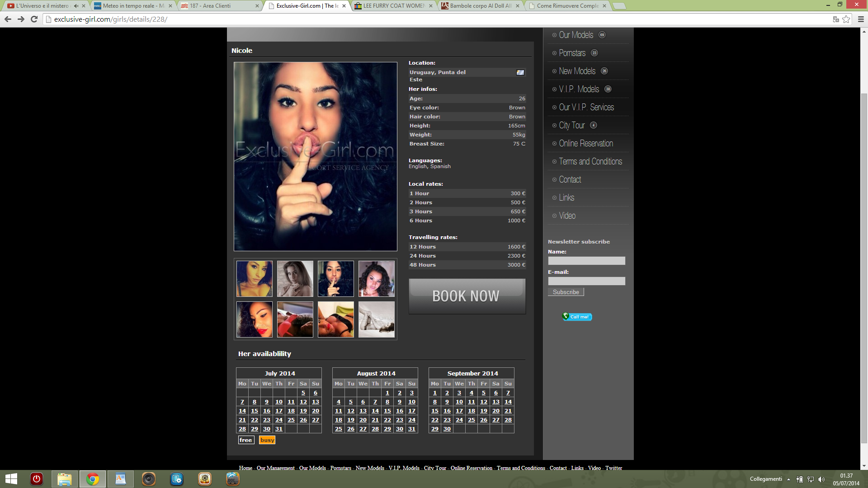Viewport: 868px width, 488px height.
Task: Click the newsletter E-mail input field
Action: (x=586, y=281)
